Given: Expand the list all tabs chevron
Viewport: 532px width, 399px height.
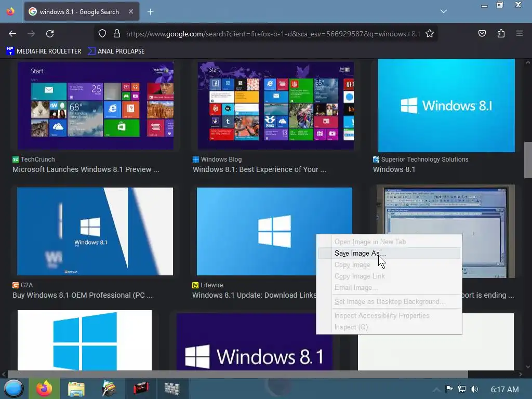Looking at the screenshot, I should (x=444, y=11).
